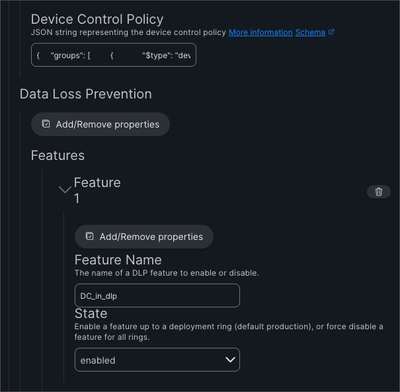Screen dimensions: 400x392
Task: Click the Feature Name field containing DC_in_dlp
Action: pyautogui.click(x=157, y=296)
